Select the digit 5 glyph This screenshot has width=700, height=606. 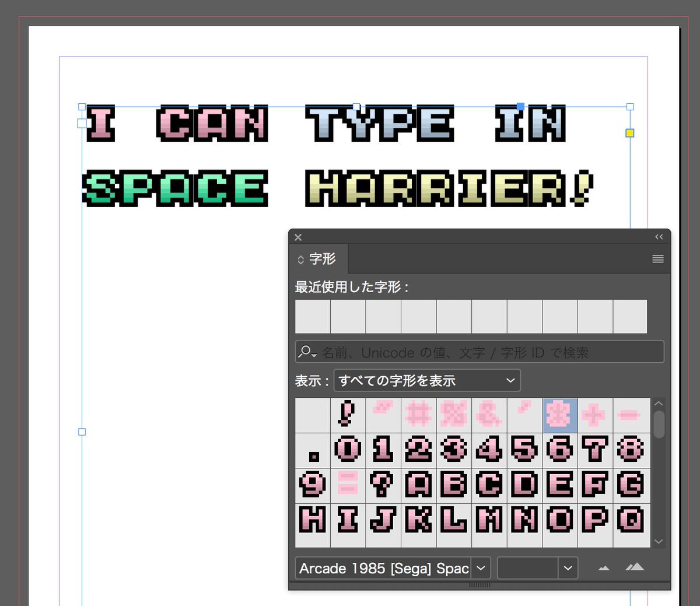tap(524, 450)
